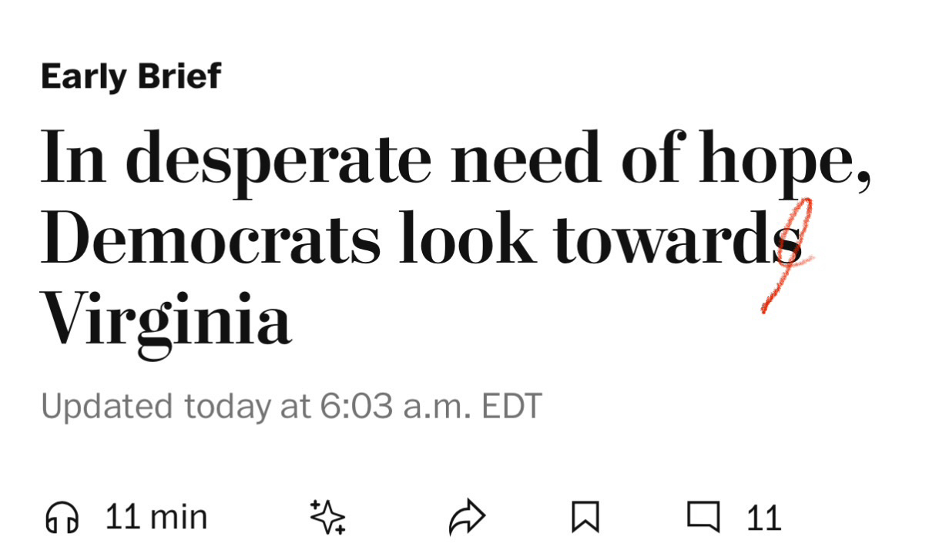
Task: Click the word "need" in the headline
Action: point(525,158)
